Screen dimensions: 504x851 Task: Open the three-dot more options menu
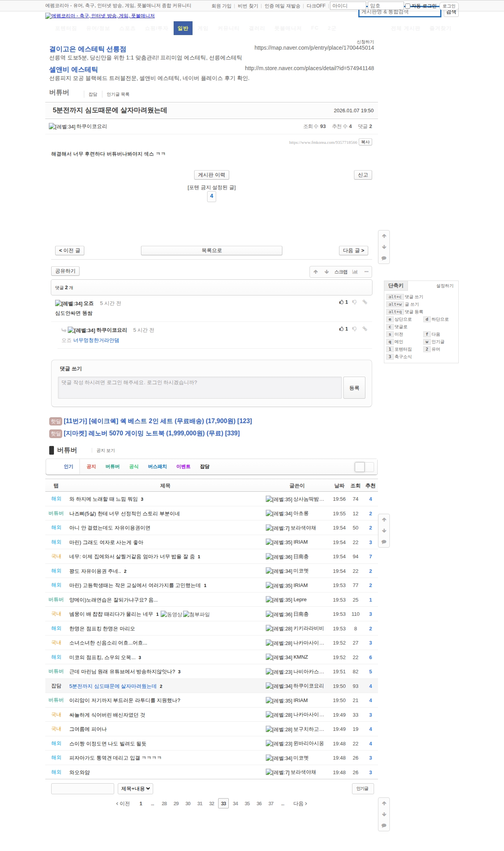[367, 272]
